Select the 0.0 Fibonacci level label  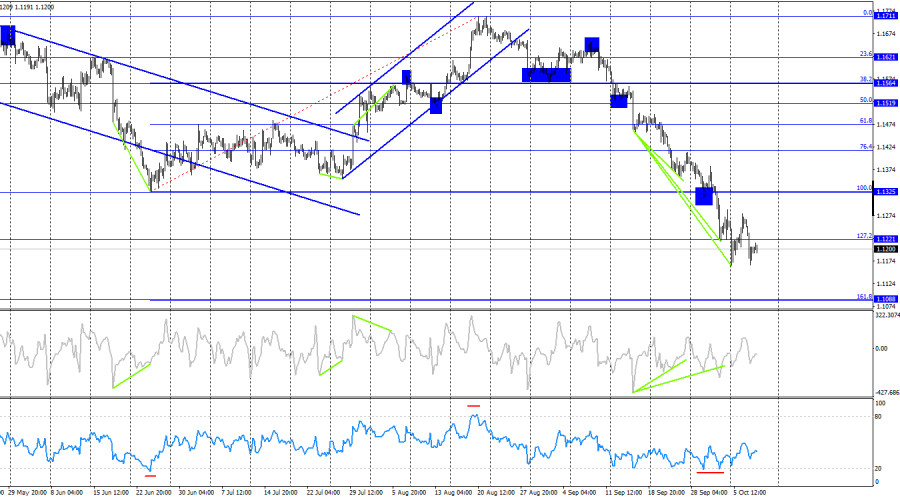(867, 13)
